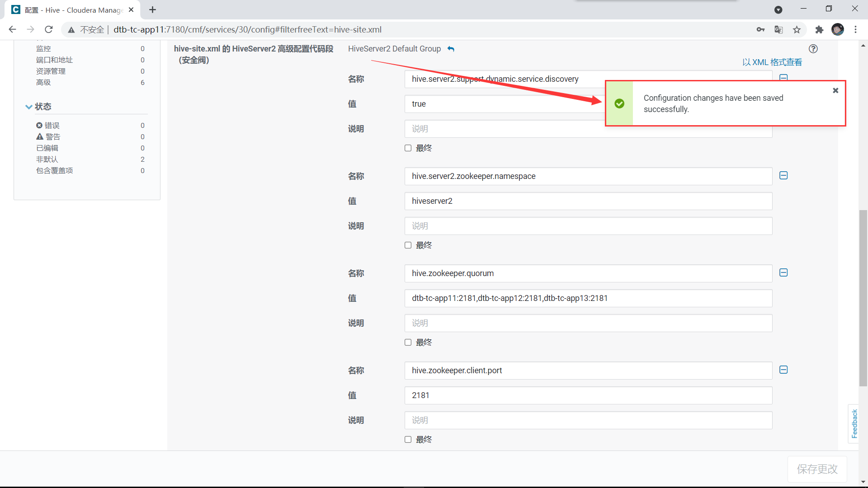Check 最终 under zookeeper.client.port
868x488 pixels.
point(408,440)
